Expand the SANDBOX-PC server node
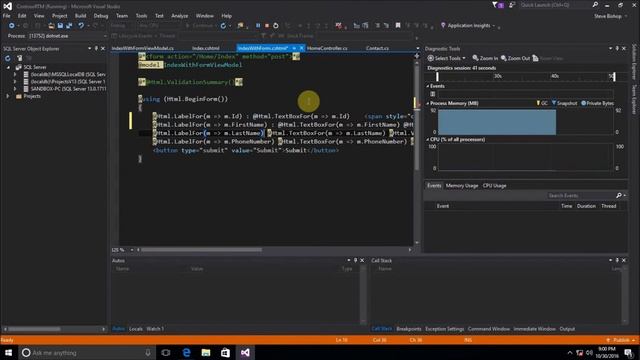 tap(15, 89)
